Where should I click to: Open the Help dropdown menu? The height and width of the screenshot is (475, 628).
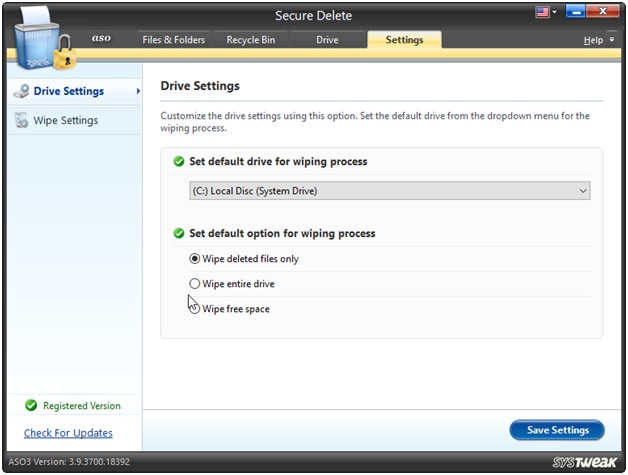point(597,40)
